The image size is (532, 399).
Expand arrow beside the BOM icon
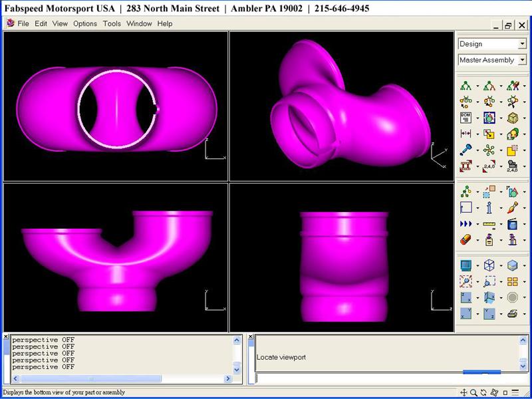[x=477, y=118]
